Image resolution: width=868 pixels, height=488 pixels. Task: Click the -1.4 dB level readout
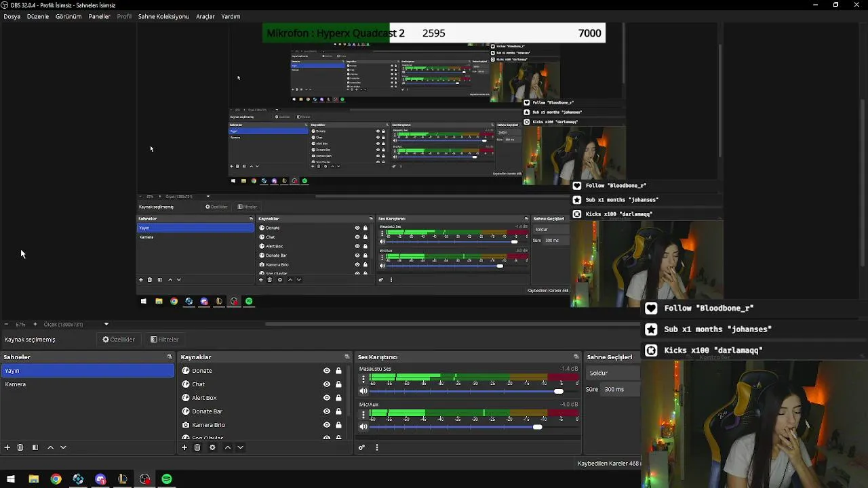pyautogui.click(x=568, y=369)
